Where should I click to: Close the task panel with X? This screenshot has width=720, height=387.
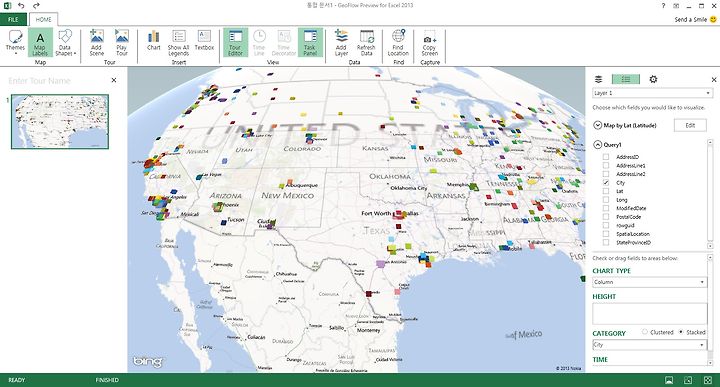coord(714,79)
